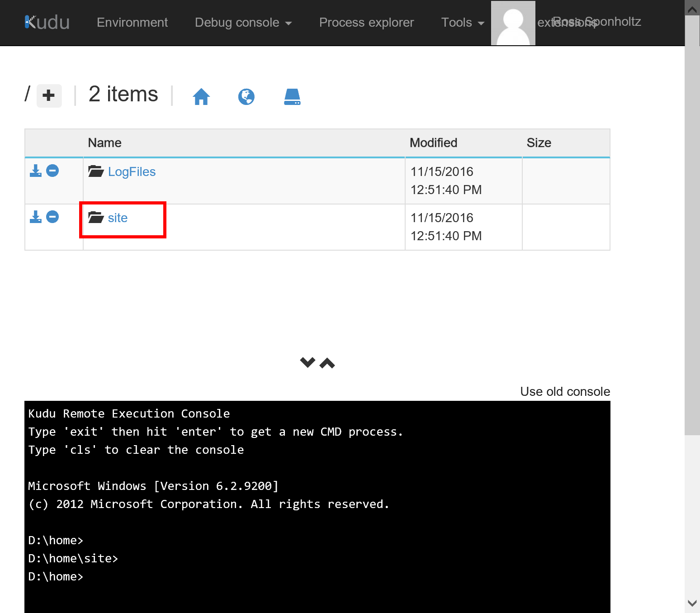Screen dimensions: 700x613
Task: Delete the LogFiles folder
Action: coord(52,171)
